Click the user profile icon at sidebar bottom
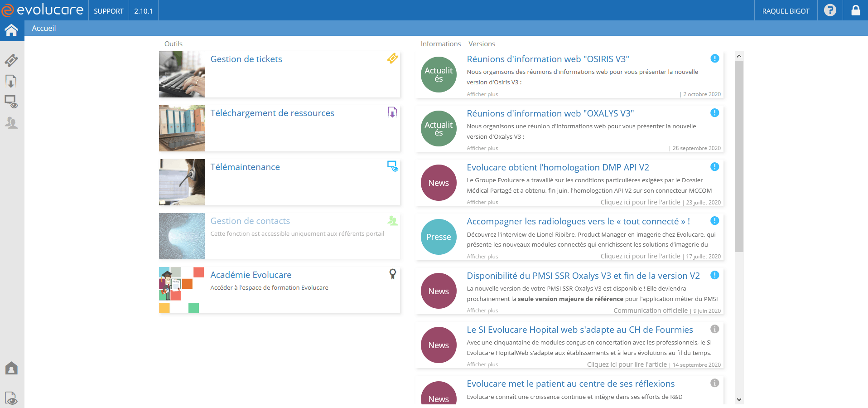Viewport: 868px width, 408px height. (x=11, y=368)
